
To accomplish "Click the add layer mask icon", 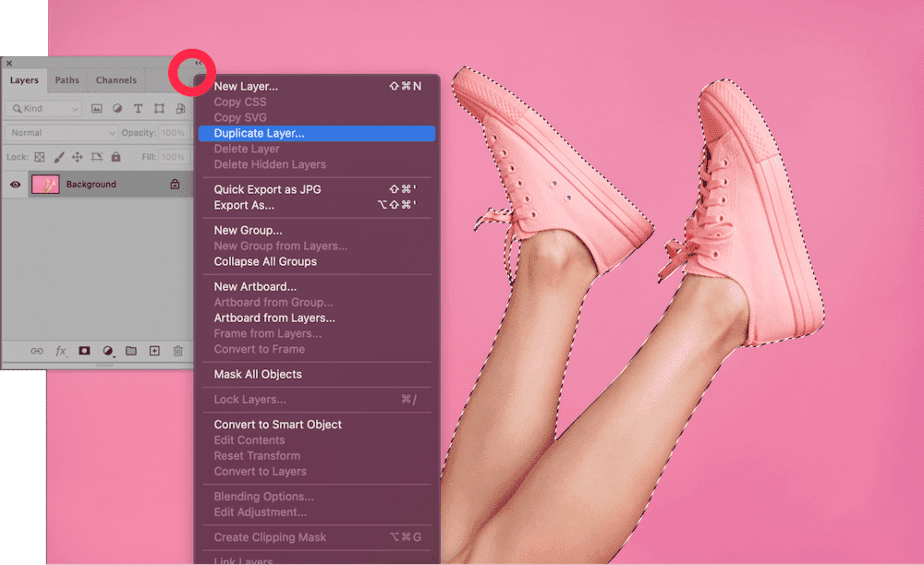I will click(84, 351).
